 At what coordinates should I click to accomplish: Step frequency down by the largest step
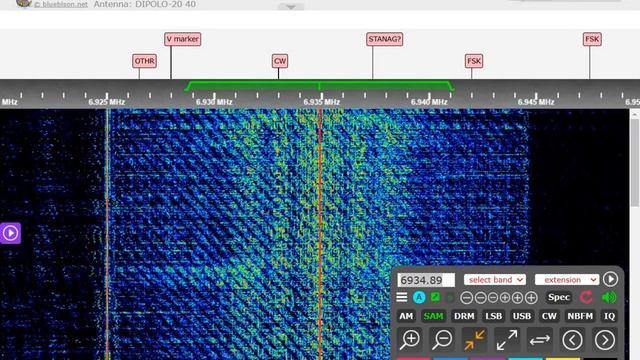(x=467, y=298)
